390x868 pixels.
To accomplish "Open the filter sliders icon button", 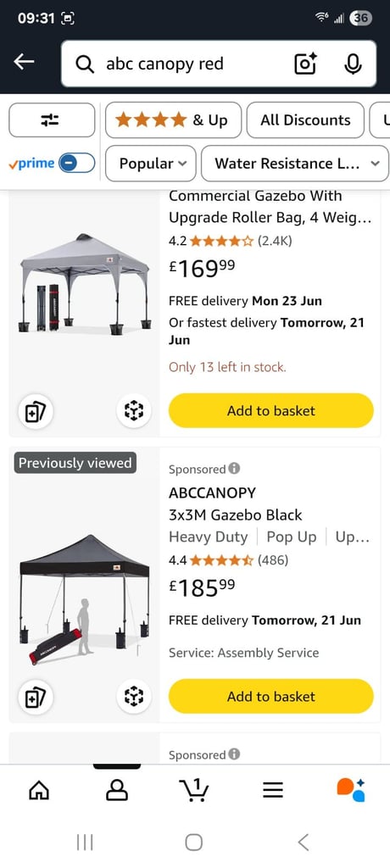I will (x=52, y=120).
